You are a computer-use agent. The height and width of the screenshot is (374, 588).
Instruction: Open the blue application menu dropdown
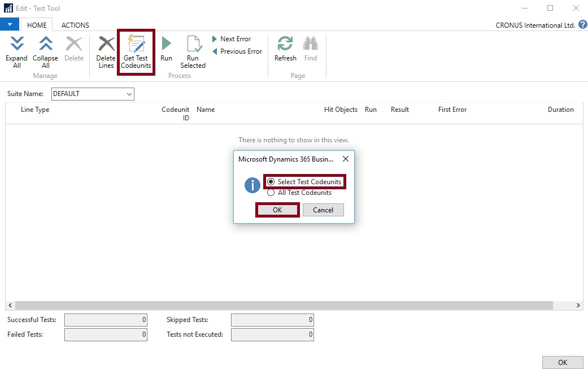point(10,25)
